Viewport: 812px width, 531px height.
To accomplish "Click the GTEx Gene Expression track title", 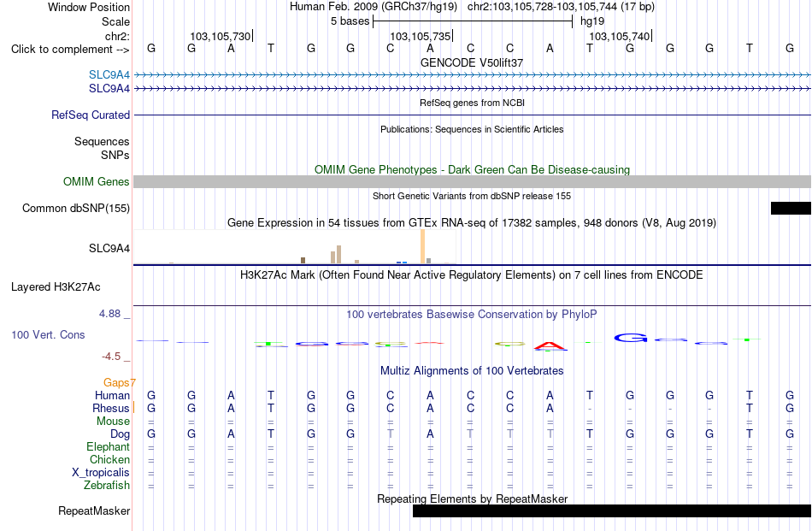I will pos(472,223).
